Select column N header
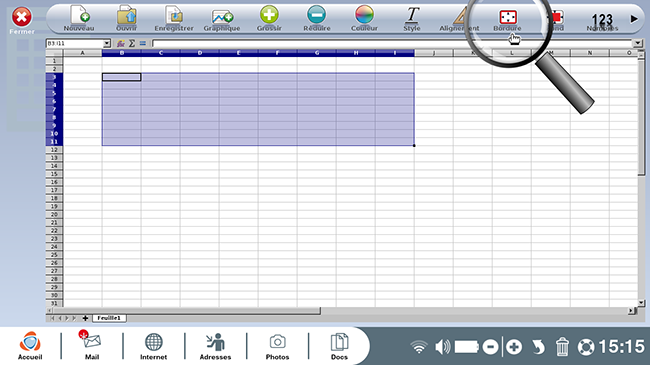 coord(589,53)
